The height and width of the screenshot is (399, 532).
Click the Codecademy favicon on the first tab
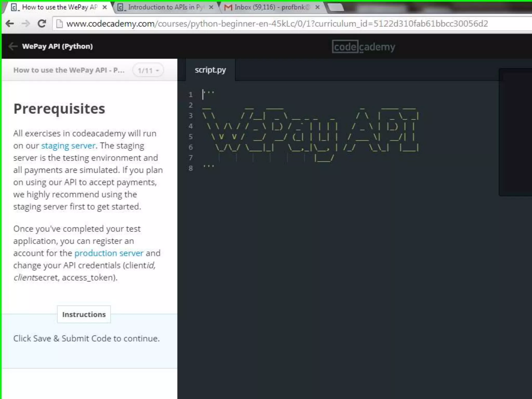coord(15,7)
